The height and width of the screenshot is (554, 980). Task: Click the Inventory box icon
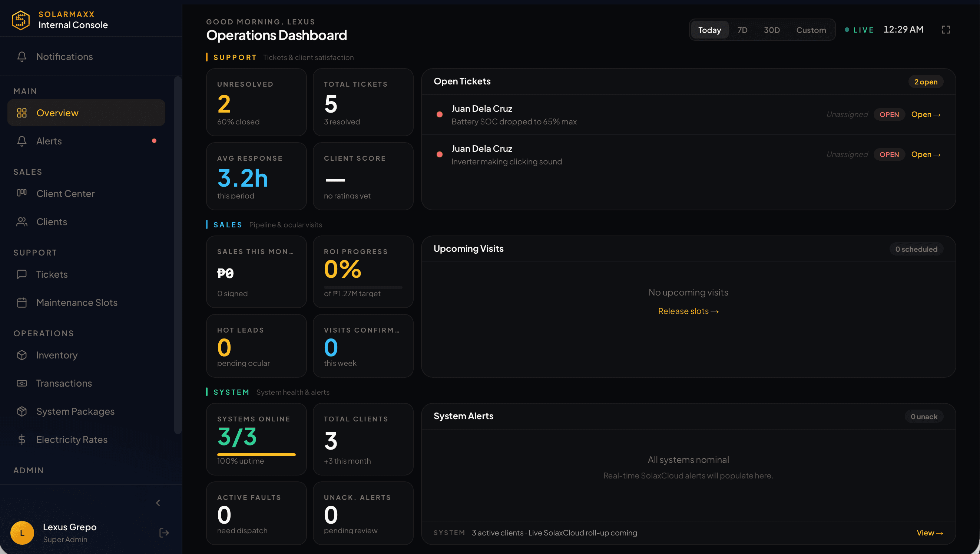(x=22, y=355)
